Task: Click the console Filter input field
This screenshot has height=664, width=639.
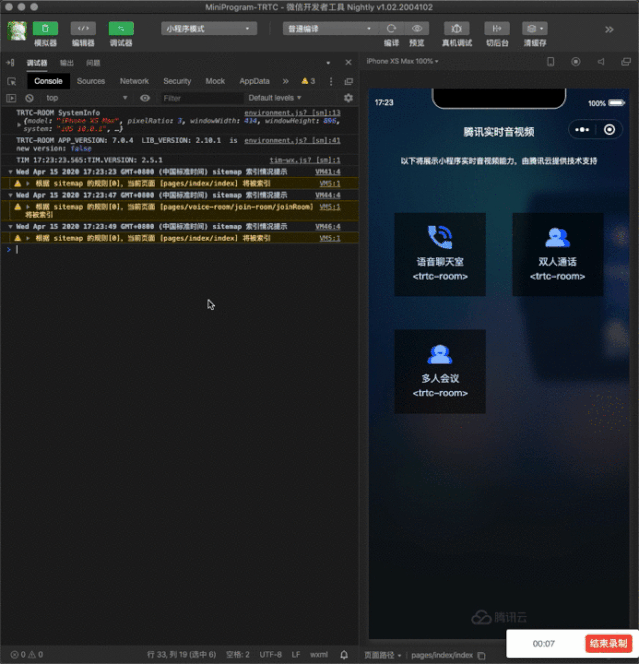Action: point(201,98)
